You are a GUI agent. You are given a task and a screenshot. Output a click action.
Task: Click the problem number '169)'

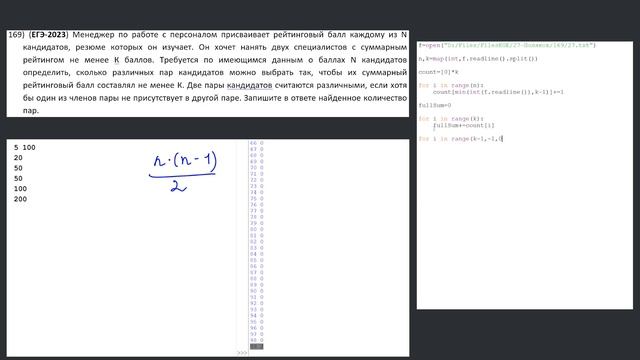16,35
